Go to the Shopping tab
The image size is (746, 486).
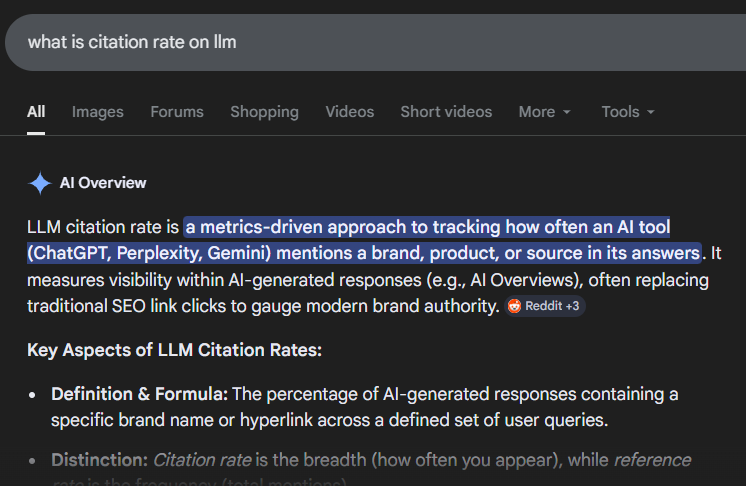coord(264,112)
